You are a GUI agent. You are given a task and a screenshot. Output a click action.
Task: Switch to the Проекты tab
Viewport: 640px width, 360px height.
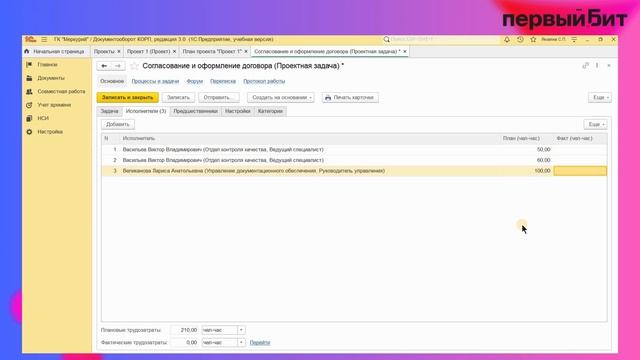click(104, 51)
